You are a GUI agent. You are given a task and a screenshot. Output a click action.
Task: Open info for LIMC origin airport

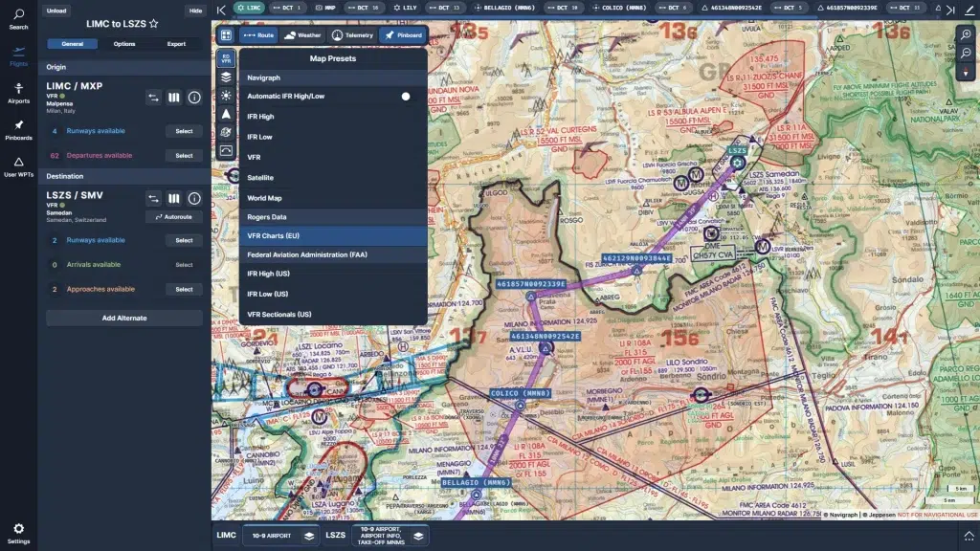[194, 97]
